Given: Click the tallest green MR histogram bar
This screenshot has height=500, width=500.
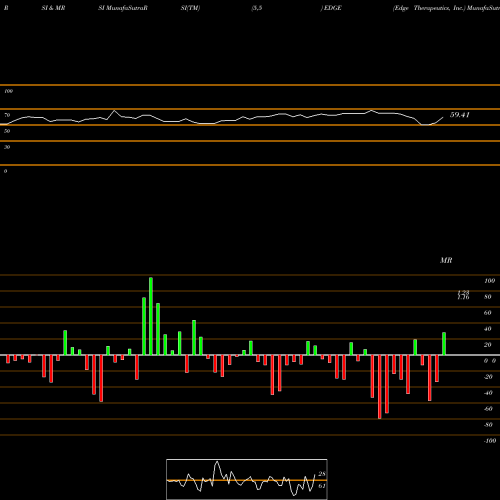Looking at the screenshot, I should [151, 316].
